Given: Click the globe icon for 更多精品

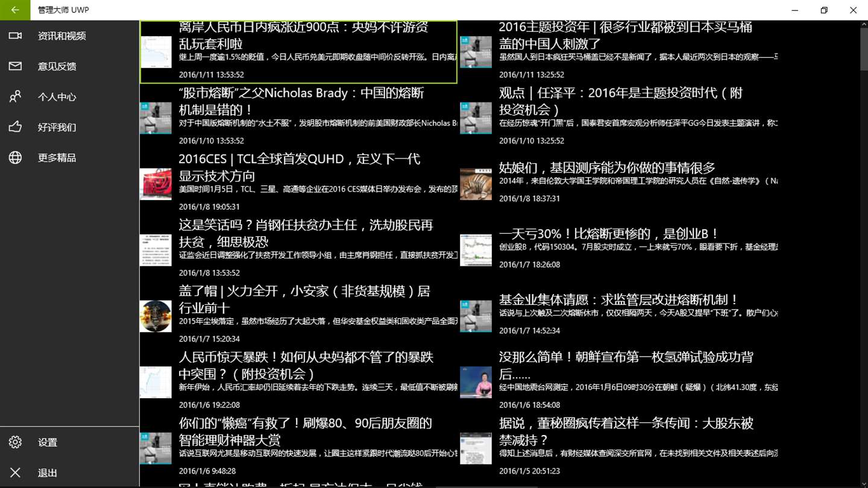Looking at the screenshot, I should tap(15, 157).
